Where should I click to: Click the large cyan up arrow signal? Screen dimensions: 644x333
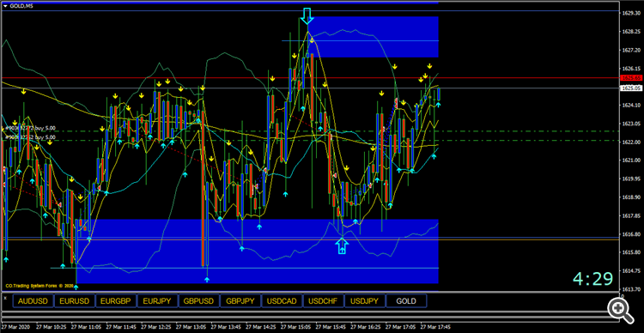[x=342, y=246]
